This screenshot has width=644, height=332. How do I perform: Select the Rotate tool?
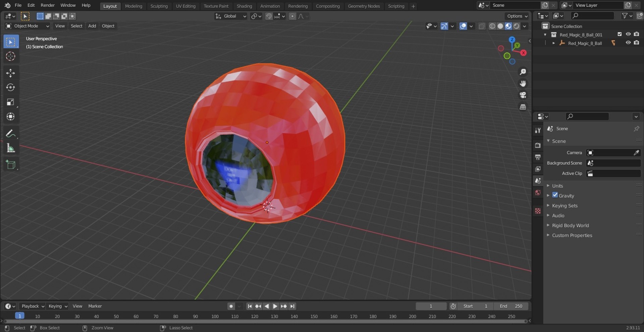point(11,87)
